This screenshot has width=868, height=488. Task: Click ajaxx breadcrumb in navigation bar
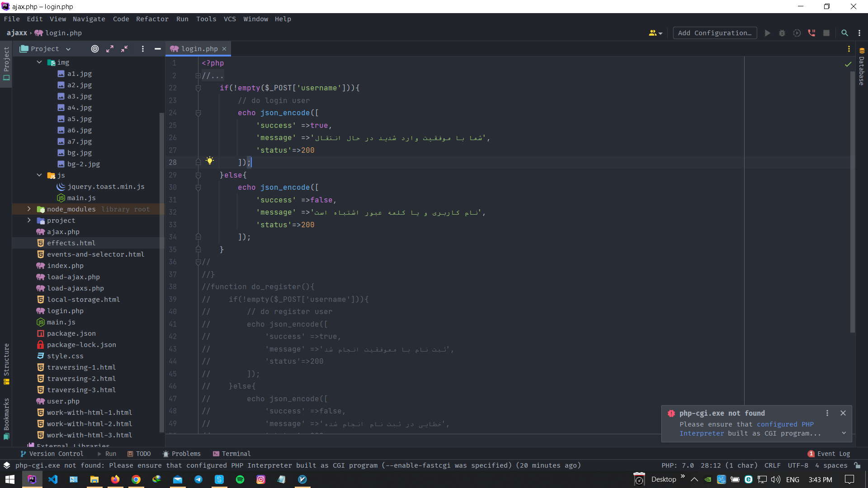(17, 33)
